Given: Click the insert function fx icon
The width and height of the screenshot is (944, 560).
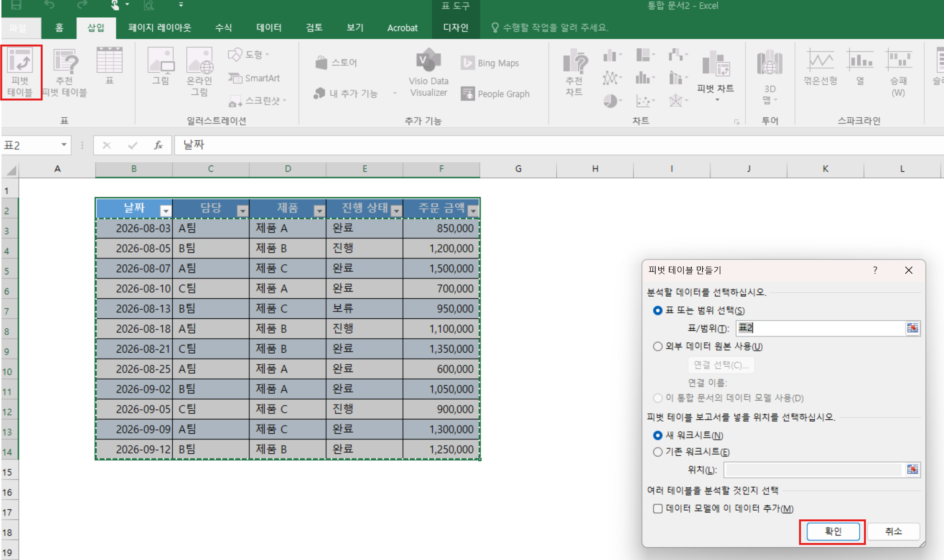Looking at the screenshot, I should tap(158, 145).
